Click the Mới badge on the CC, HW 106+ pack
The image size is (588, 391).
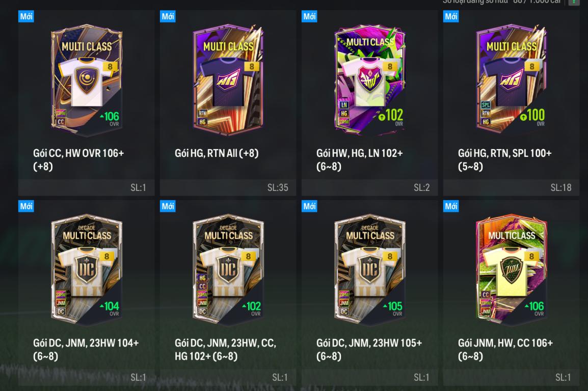tap(26, 16)
